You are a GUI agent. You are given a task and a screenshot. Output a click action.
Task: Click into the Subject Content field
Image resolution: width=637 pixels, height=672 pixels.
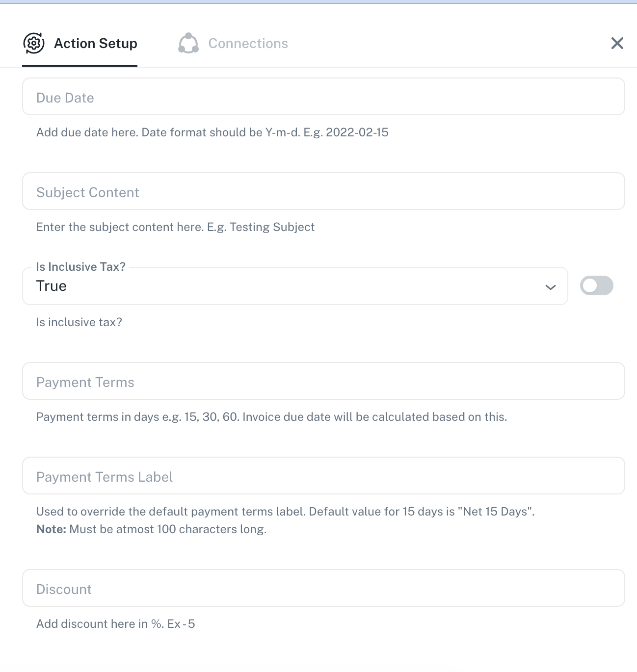tap(323, 192)
